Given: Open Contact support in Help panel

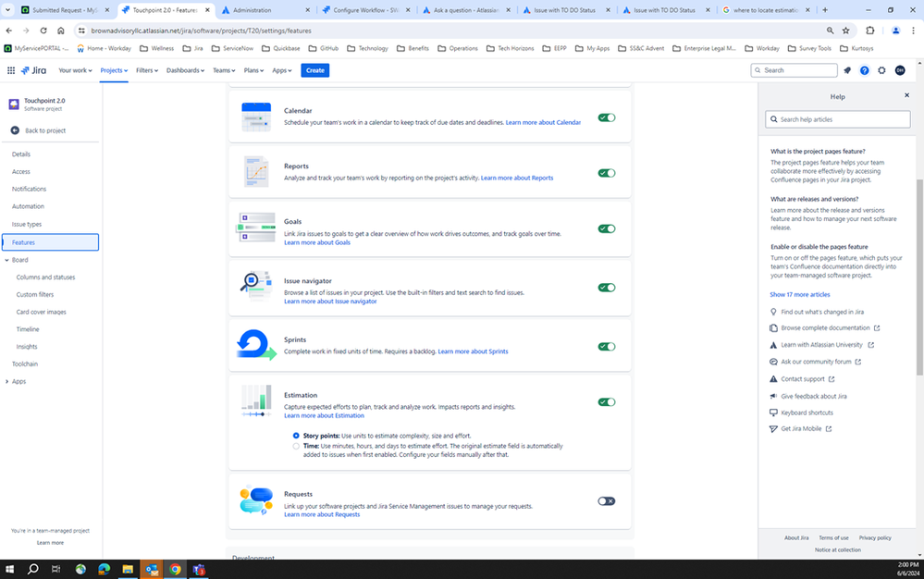Looking at the screenshot, I should 802,379.
